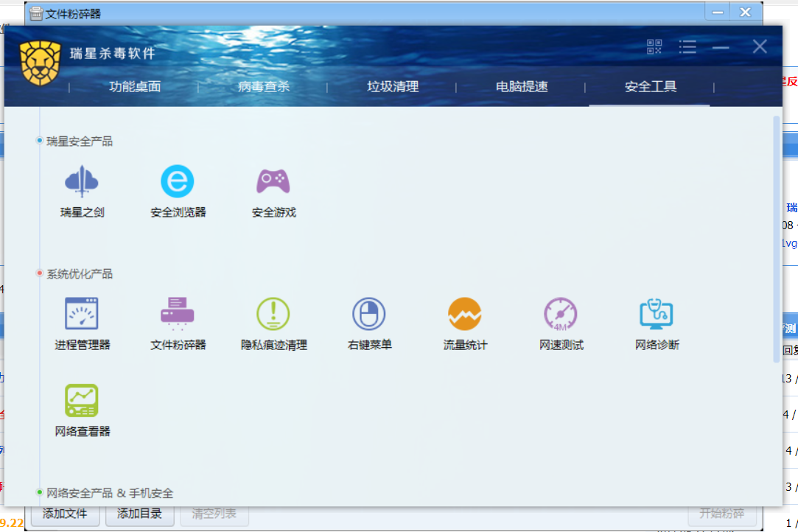
Task: Switch to the 病毒查杀 tab
Action: 264,86
